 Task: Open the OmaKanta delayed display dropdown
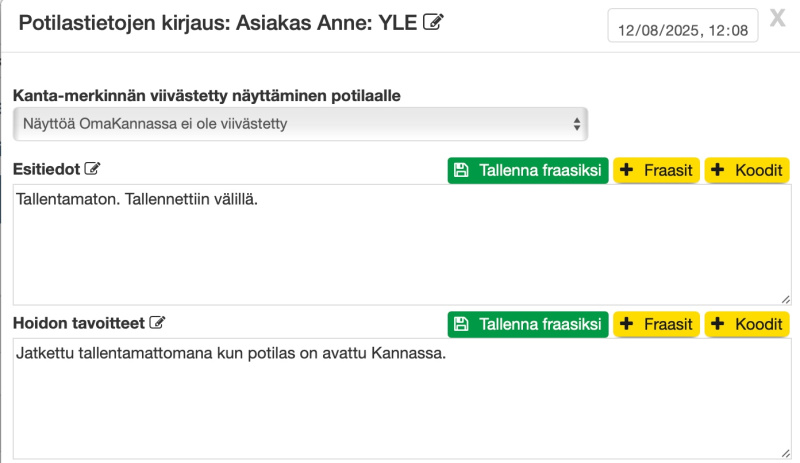point(300,124)
